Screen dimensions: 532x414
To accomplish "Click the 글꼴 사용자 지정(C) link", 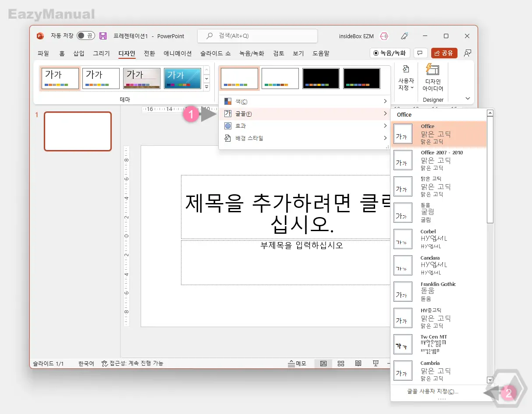I will (x=432, y=392).
